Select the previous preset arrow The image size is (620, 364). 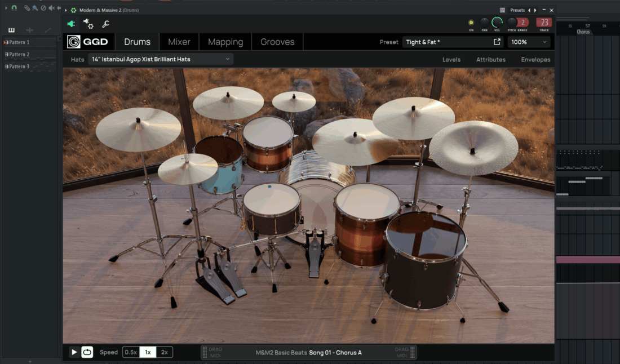[x=529, y=10]
